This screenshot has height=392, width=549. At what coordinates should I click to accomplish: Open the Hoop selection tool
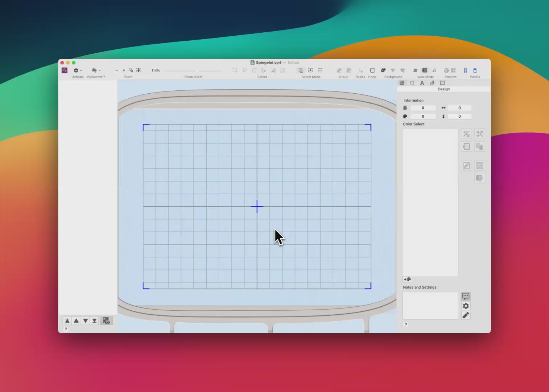(x=372, y=70)
